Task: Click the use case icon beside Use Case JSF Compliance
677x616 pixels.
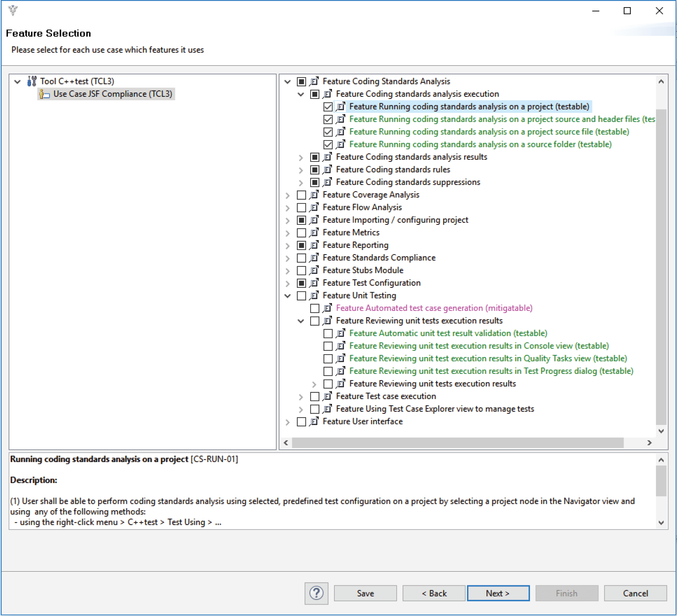Action: click(44, 94)
